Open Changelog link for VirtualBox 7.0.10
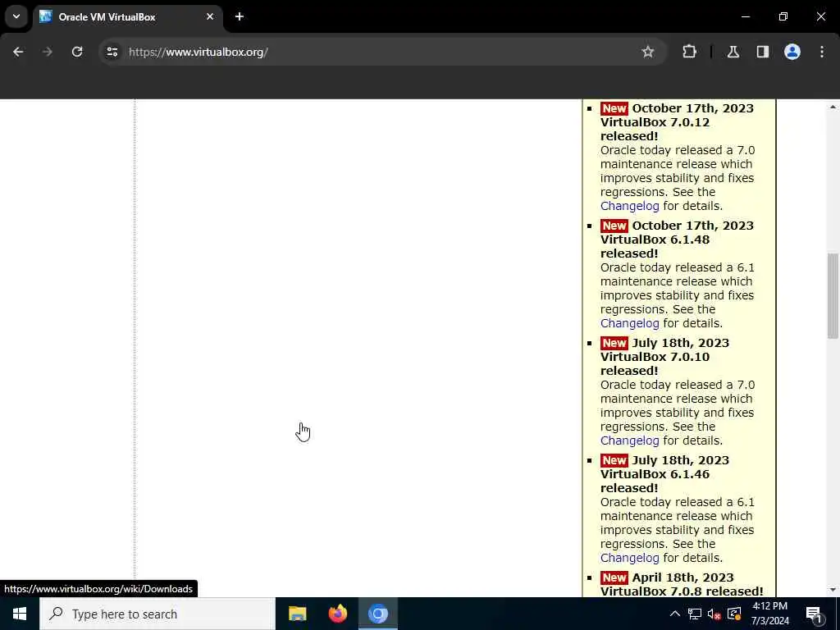840x630 pixels. (x=629, y=441)
